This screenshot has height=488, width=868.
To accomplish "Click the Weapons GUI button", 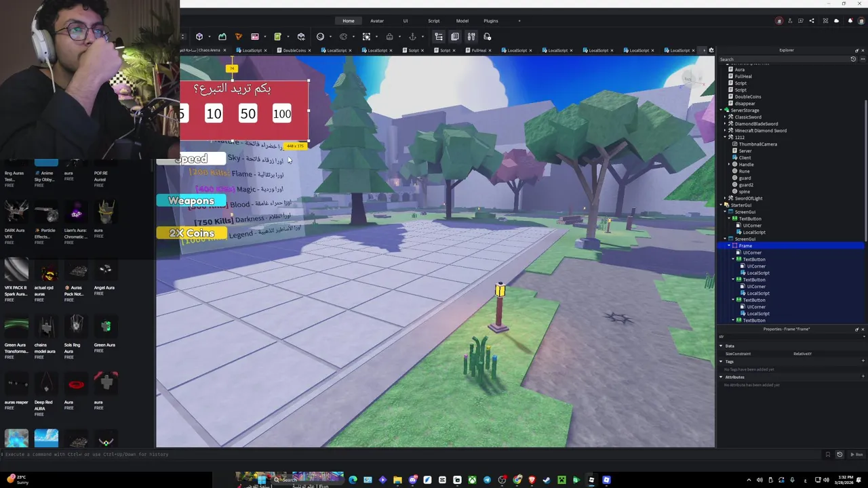I will (x=191, y=201).
